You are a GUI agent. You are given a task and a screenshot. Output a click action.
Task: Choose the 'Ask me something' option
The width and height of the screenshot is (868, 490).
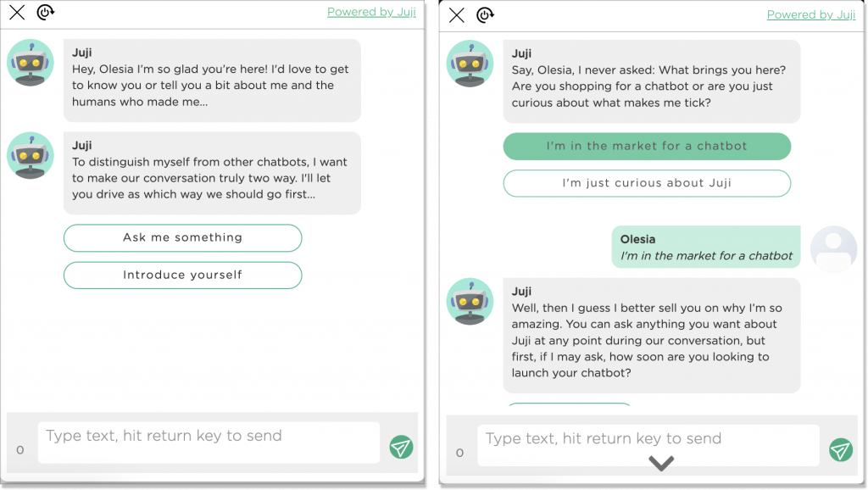(x=182, y=238)
